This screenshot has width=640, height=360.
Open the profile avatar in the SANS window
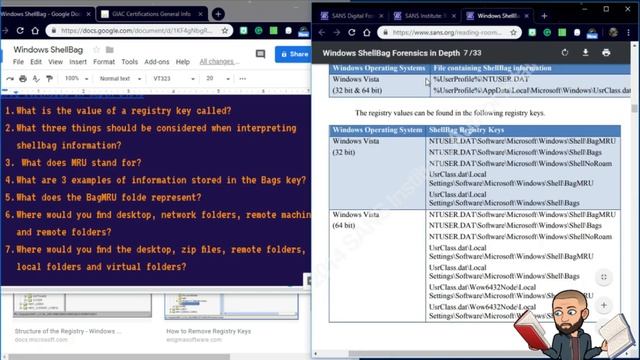[x=613, y=32]
